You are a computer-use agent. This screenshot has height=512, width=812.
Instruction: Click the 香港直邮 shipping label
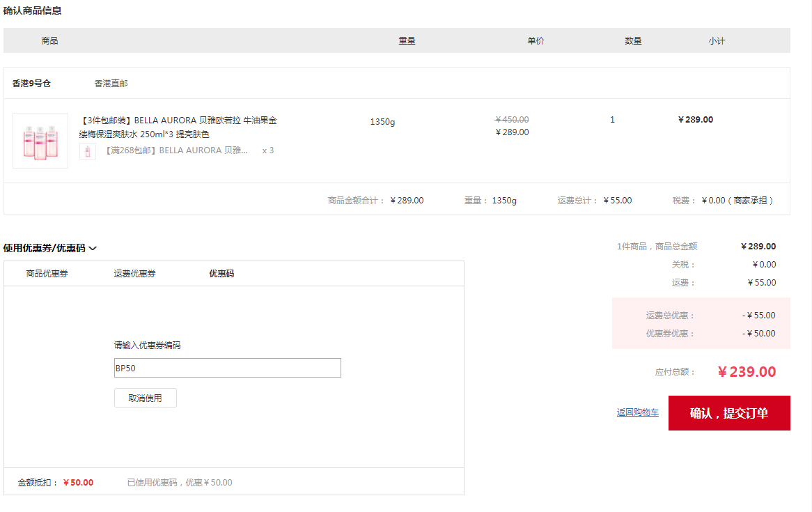[111, 84]
